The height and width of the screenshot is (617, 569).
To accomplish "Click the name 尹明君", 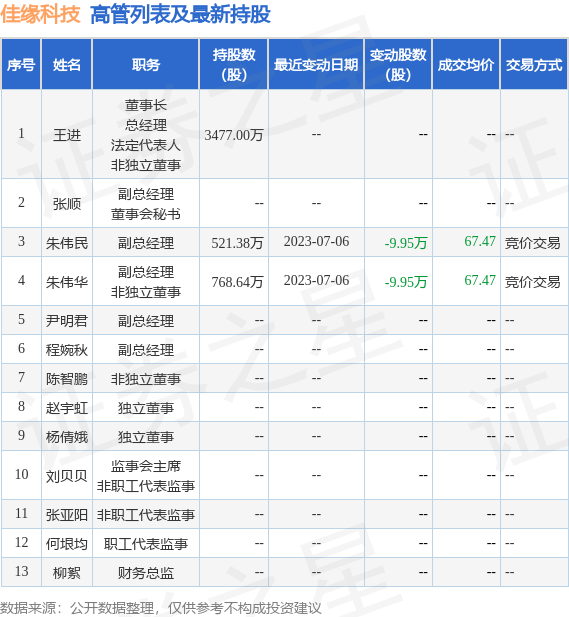I will point(67,321).
